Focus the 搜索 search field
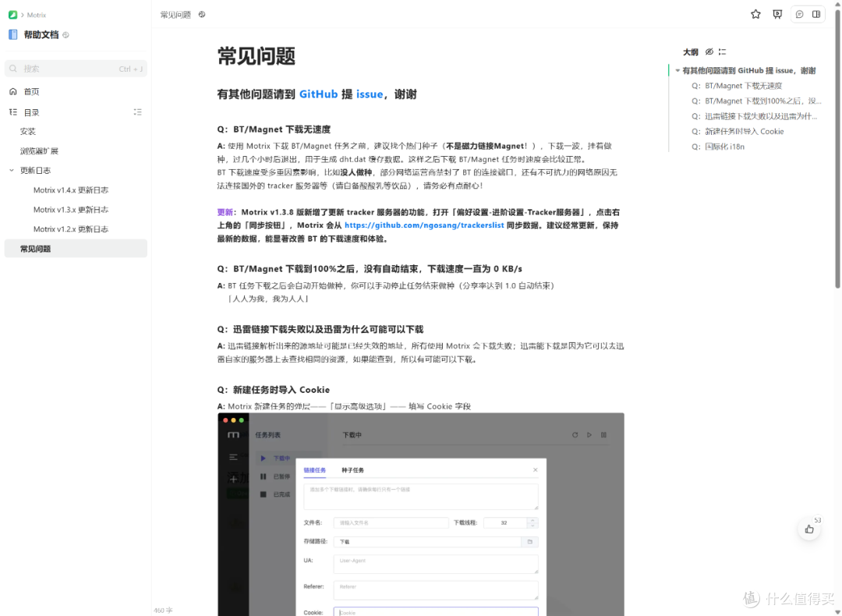842x616 pixels. pyautogui.click(x=76, y=69)
